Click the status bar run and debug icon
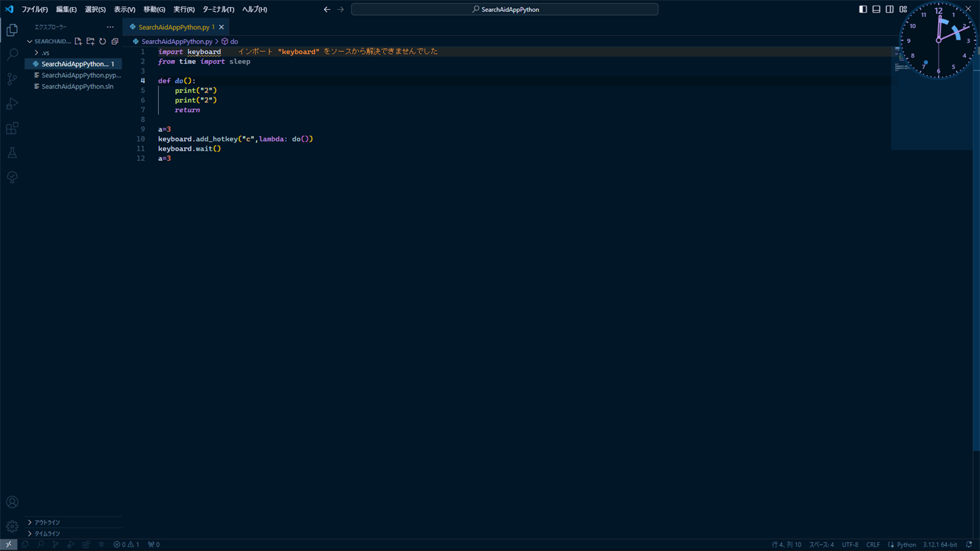980x551 pixels. [71, 545]
